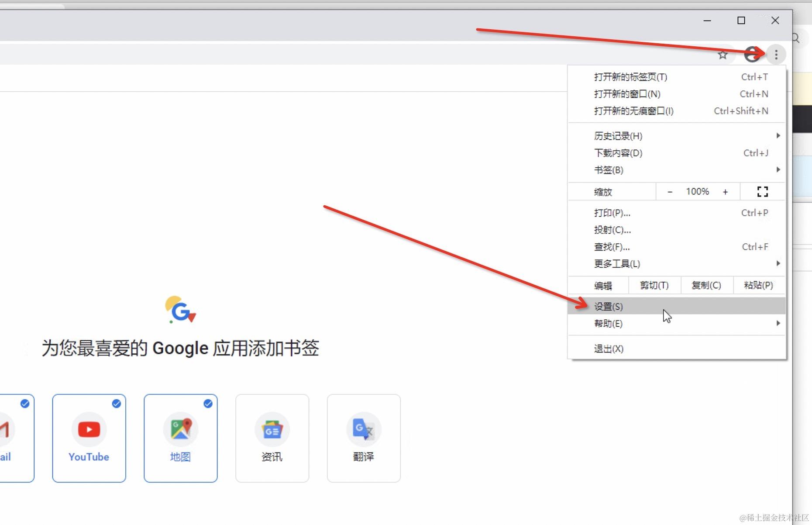812x525 pixels.
Task: Expand the 历史记录(H) submenu arrow
Action: [x=778, y=136]
